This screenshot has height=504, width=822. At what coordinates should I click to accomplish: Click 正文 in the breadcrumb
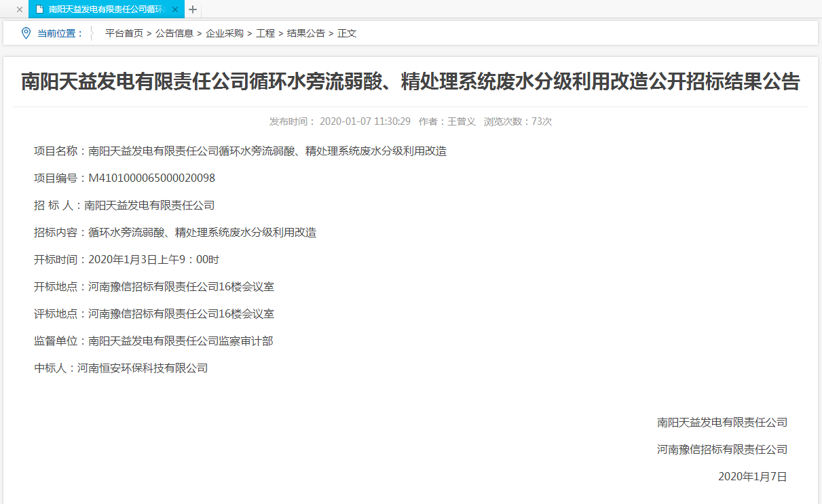347,33
